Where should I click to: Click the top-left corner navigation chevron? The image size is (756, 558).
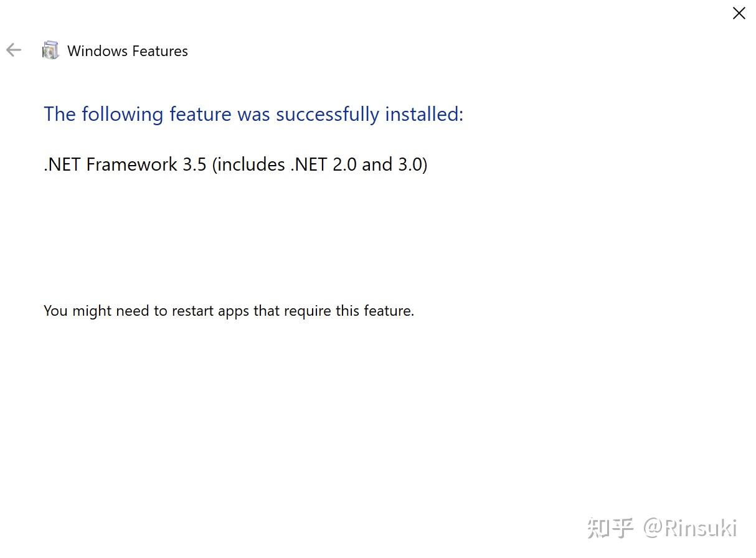point(13,50)
